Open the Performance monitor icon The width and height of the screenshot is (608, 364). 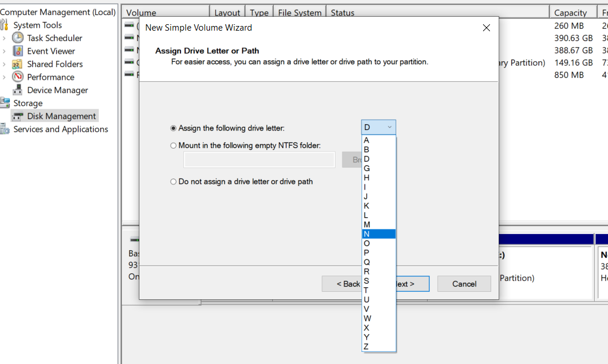(18, 77)
